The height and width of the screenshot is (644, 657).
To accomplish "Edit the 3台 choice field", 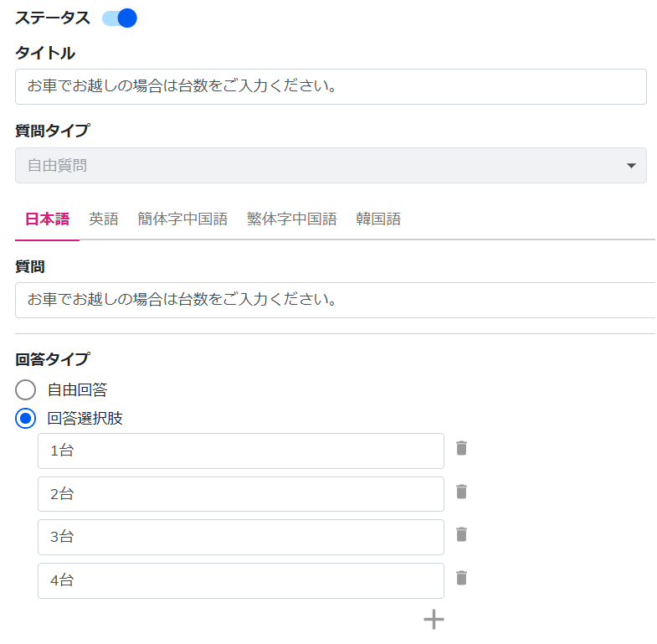I will pyautogui.click(x=241, y=537).
